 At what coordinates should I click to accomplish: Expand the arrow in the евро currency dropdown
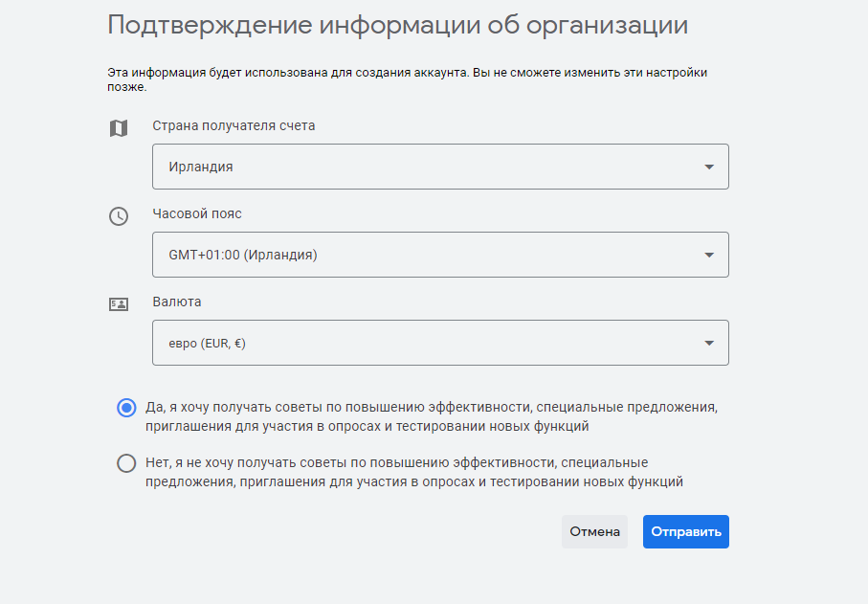708,343
